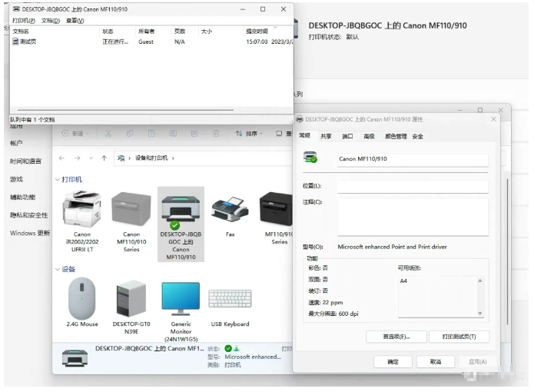Click paper list scroll up arrow
The height and width of the screenshot is (392, 534).
pos(480,281)
